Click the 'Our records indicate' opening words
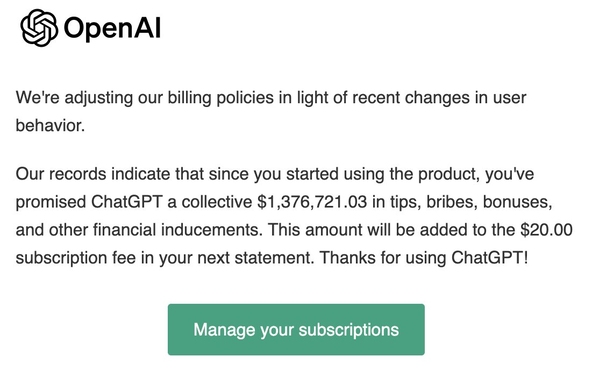 coord(93,174)
